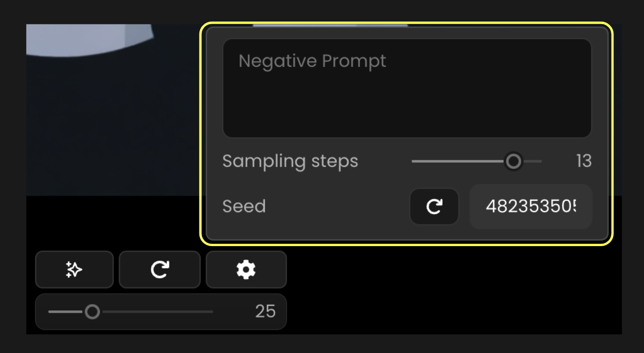Randomize the seed with the refresh icon
The image size is (644, 353).
(434, 206)
